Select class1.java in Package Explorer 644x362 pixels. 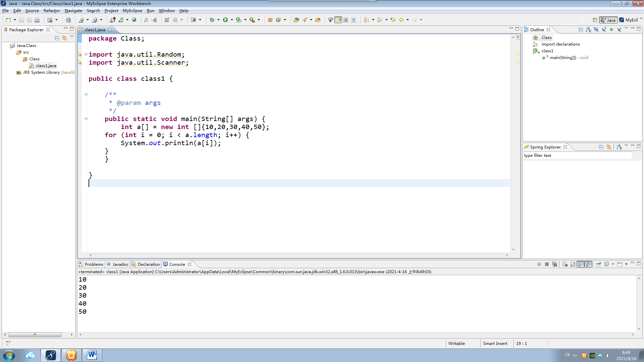point(46,66)
